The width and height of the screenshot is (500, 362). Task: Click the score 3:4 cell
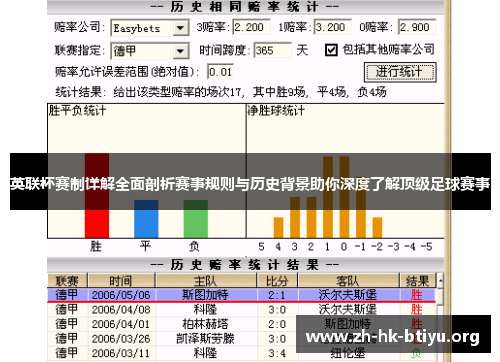tap(277, 353)
